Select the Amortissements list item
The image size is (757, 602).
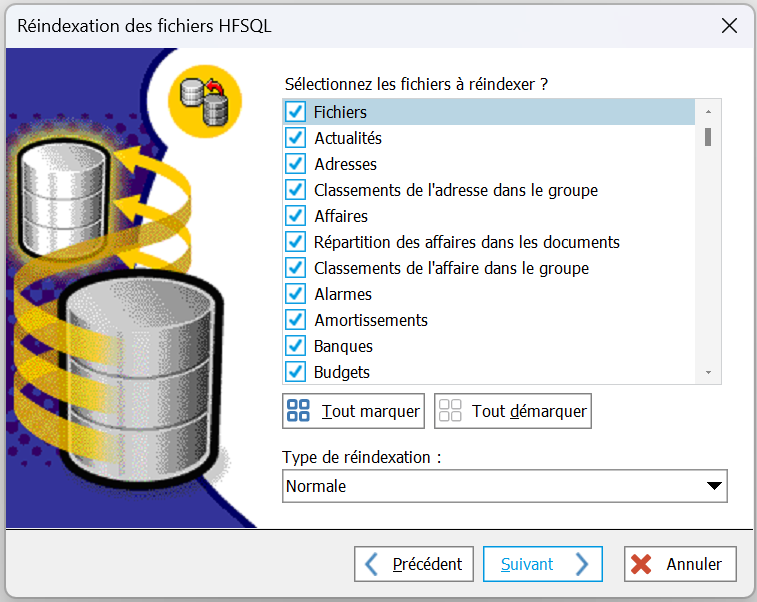(x=371, y=320)
